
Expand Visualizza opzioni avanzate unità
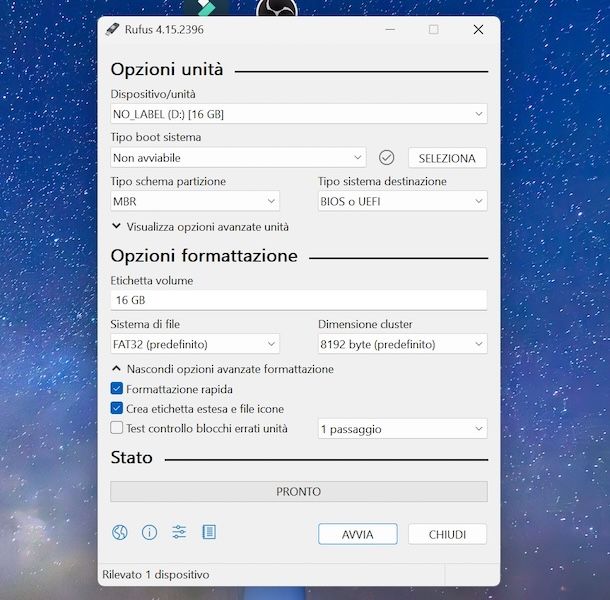[200, 227]
